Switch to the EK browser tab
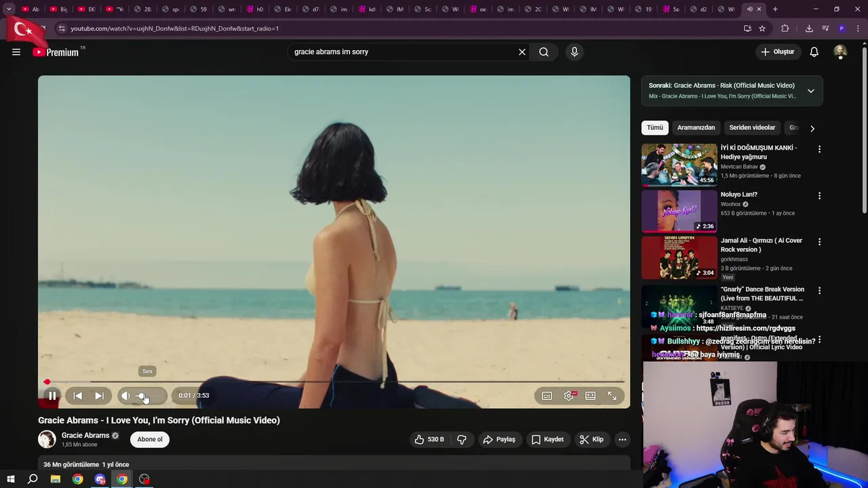868x488 pixels. [x=86, y=9]
